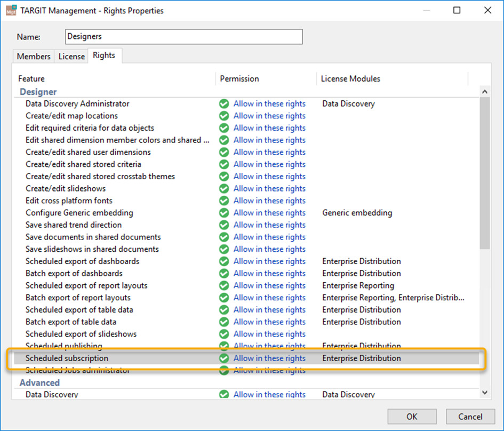This screenshot has height=431, width=504.
Task: Click check icon for Batch export of dashboards
Action: 224,273
